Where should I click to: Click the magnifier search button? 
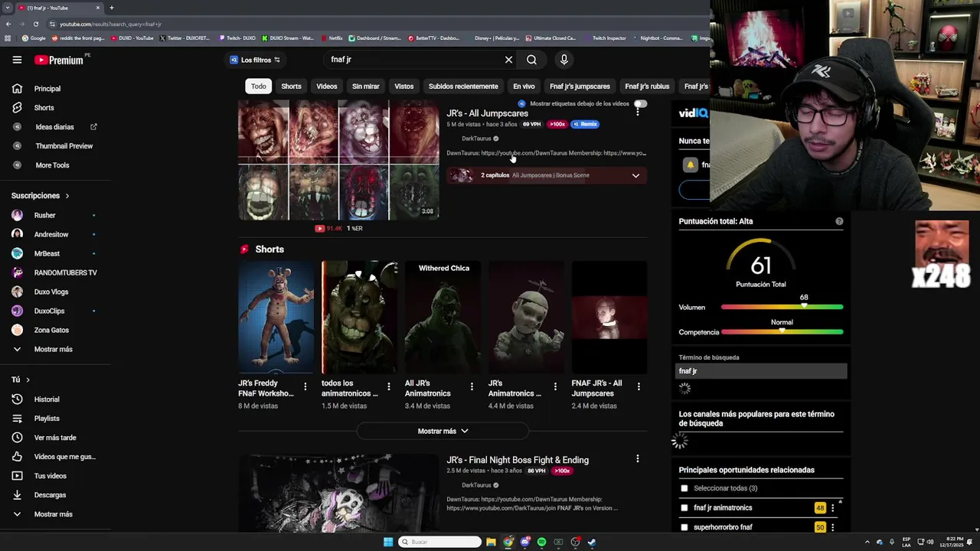point(531,60)
